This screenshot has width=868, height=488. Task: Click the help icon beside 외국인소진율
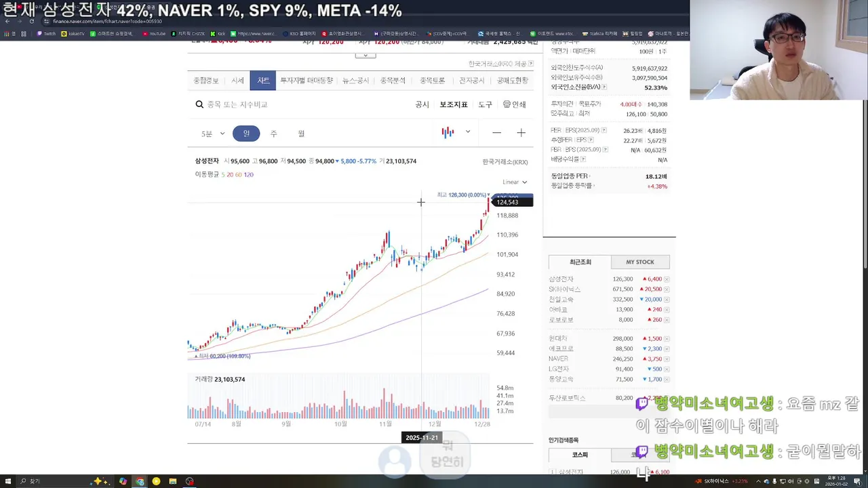tap(604, 87)
